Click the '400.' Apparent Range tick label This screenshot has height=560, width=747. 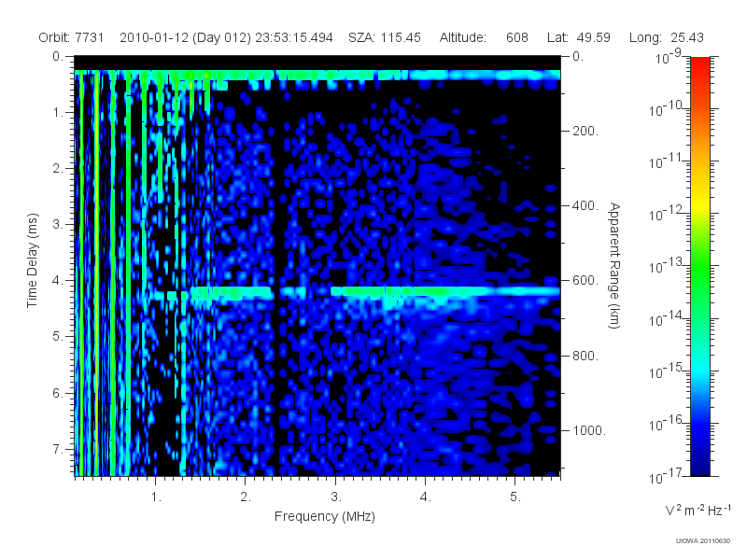[x=585, y=205]
